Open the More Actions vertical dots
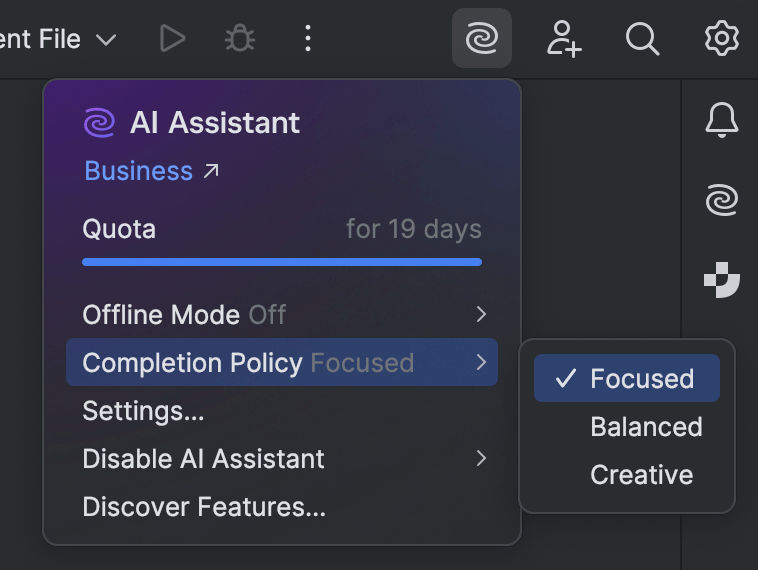This screenshot has width=758, height=570. (308, 39)
